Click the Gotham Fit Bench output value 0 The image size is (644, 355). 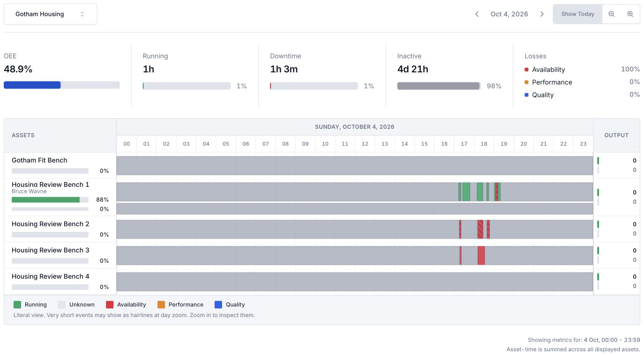pos(635,161)
